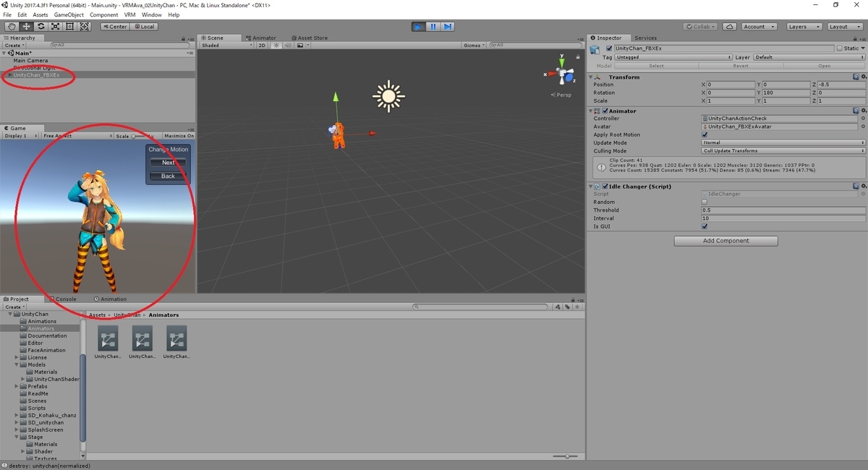
Task: Open the Tag dropdown Untagged
Action: (674, 57)
